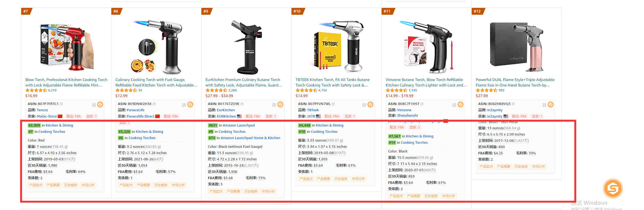The height and width of the screenshot is (210, 644).
Task: Copy ASIN B09DNW2H38 with the copy icon
Action: (154, 104)
